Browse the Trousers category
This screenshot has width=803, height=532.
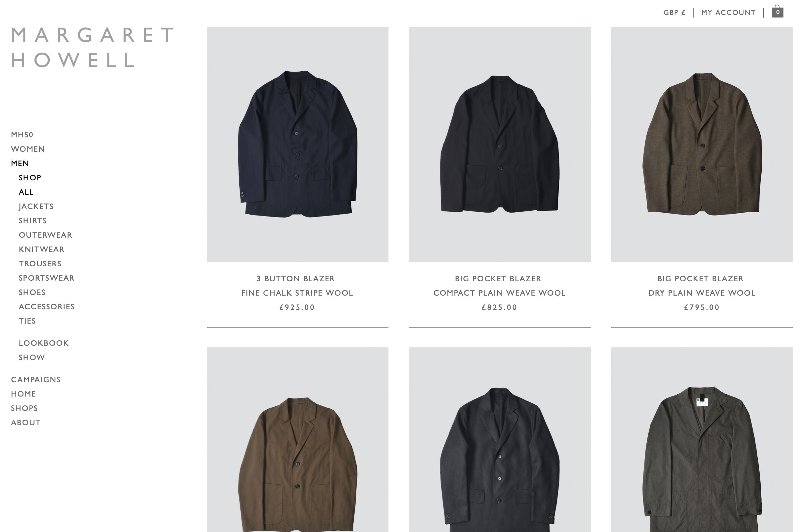pyautogui.click(x=40, y=264)
